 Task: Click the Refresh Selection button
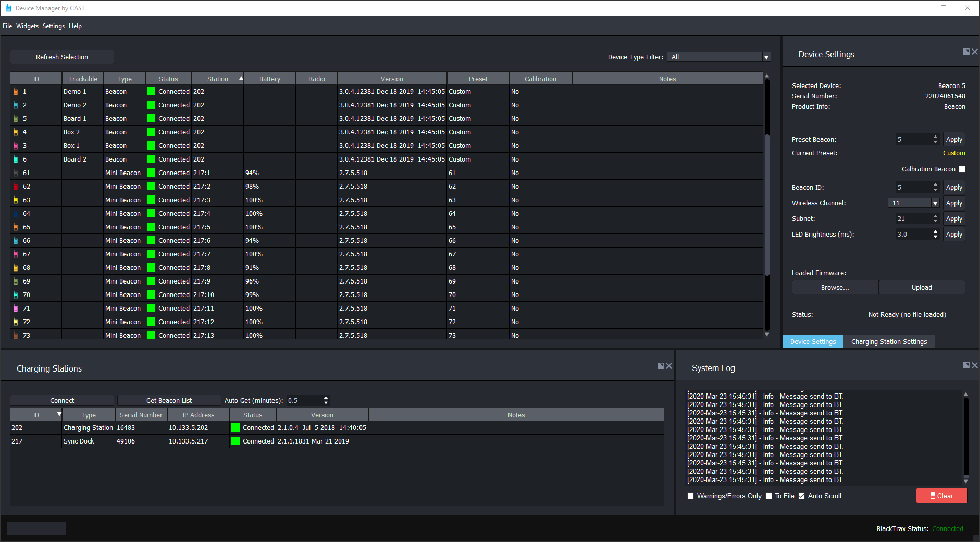[x=62, y=57]
